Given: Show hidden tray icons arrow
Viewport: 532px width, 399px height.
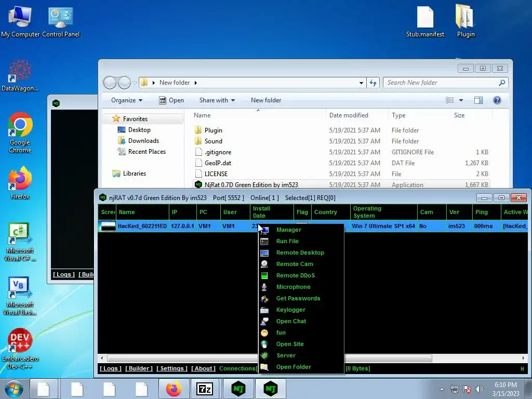Looking at the screenshot, I should pos(442,389).
